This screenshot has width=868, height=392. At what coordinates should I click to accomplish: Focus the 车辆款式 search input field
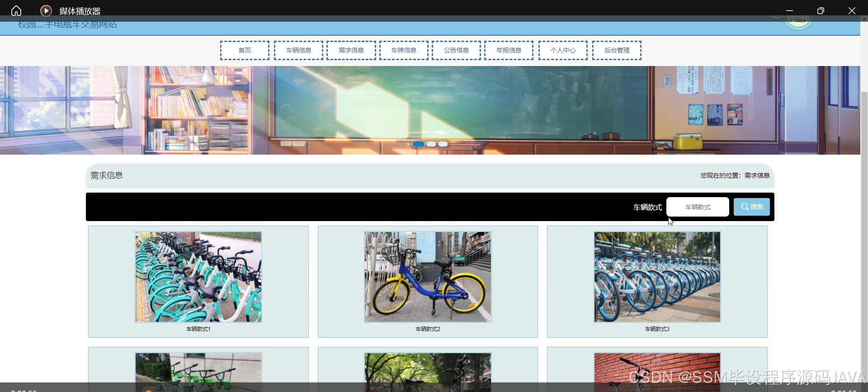pyautogui.click(x=698, y=207)
